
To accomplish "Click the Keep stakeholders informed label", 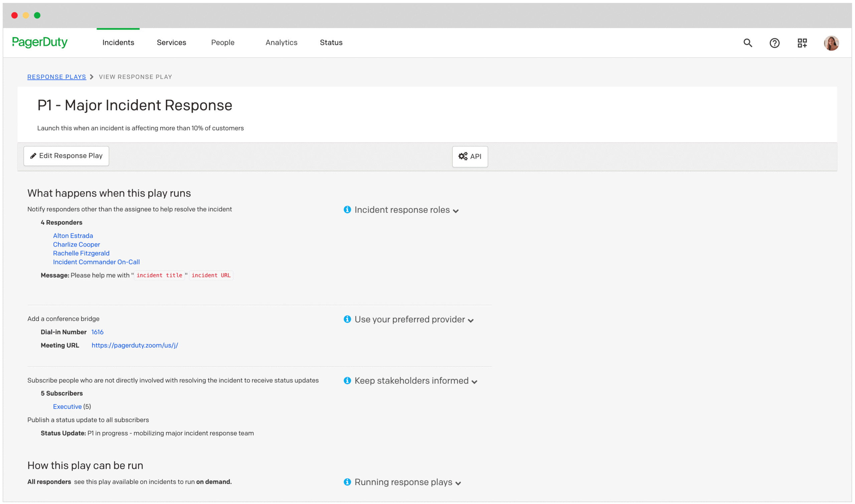I will pyautogui.click(x=411, y=381).
